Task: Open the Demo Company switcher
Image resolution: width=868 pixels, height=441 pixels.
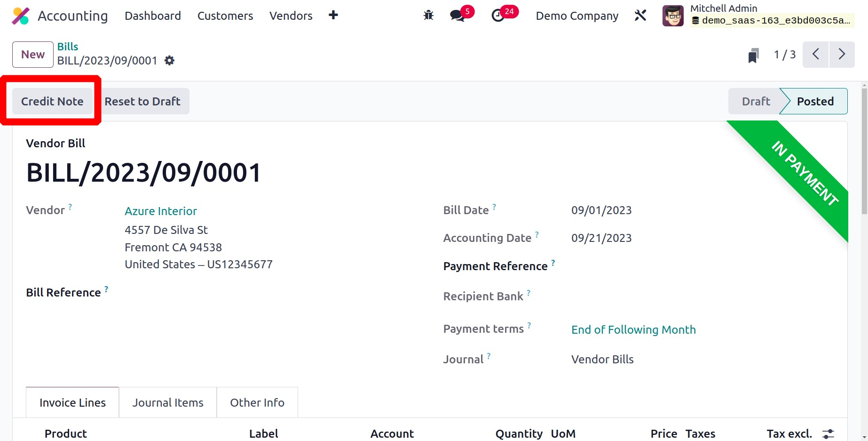Action: tap(577, 16)
